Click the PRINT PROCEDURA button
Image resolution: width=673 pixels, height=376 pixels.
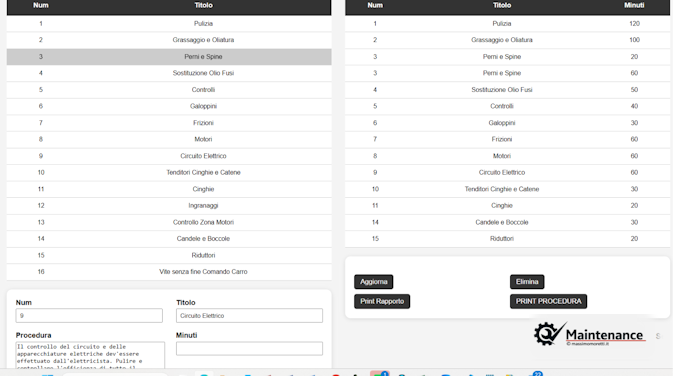[x=548, y=301]
